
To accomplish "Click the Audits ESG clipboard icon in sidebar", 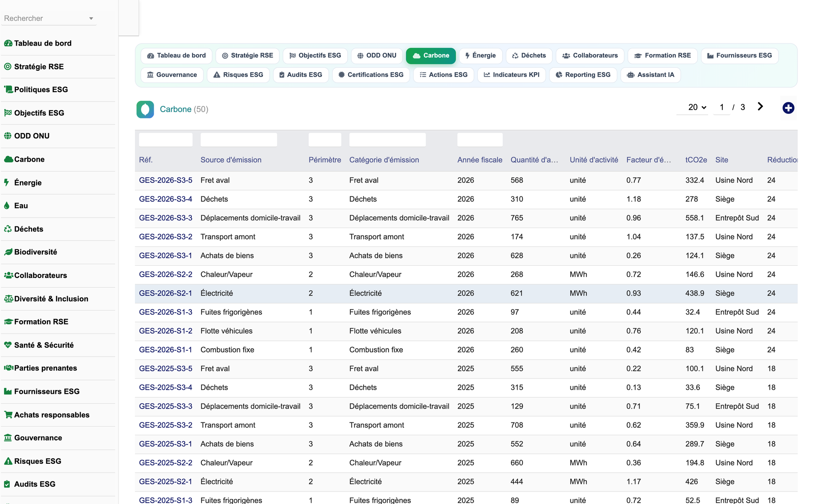I will coord(7,484).
